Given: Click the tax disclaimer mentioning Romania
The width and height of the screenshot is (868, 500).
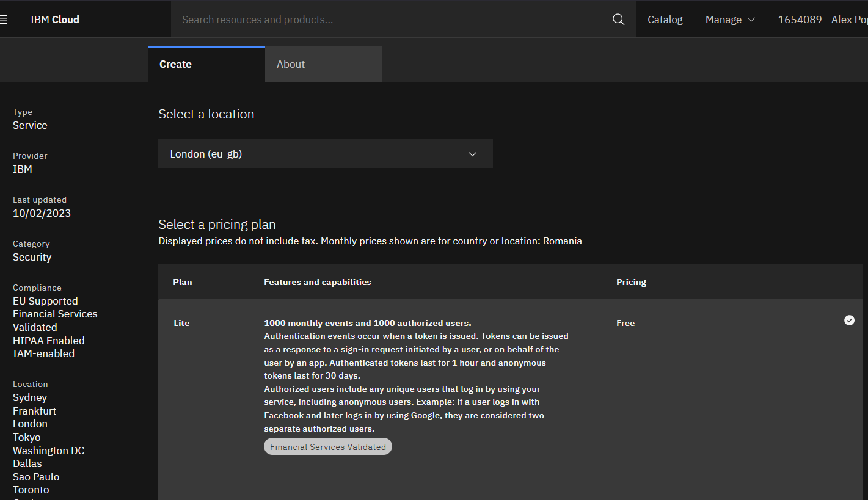Looking at the screenshot, I should [x=370, y=241].
